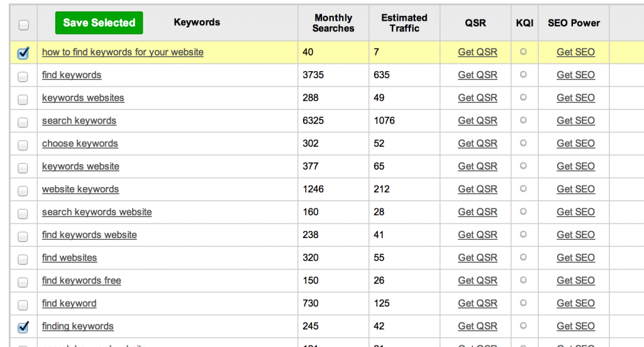This screenshot has width=644, height=347.
Task: Click the KQI indicator in 'finding keywords' row
Action: click(523, 326)
